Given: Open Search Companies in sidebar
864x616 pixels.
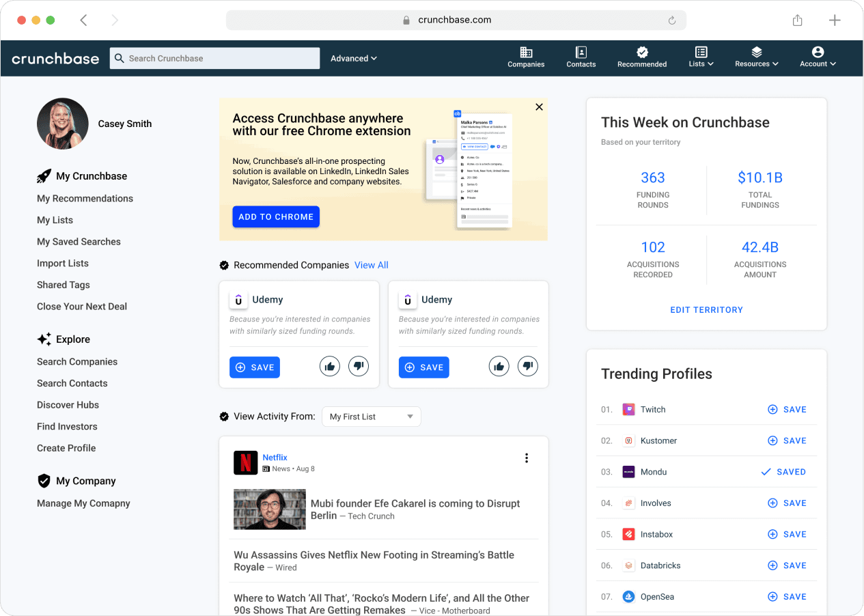Looking at the screenshot, I should (x=77, y=362).
